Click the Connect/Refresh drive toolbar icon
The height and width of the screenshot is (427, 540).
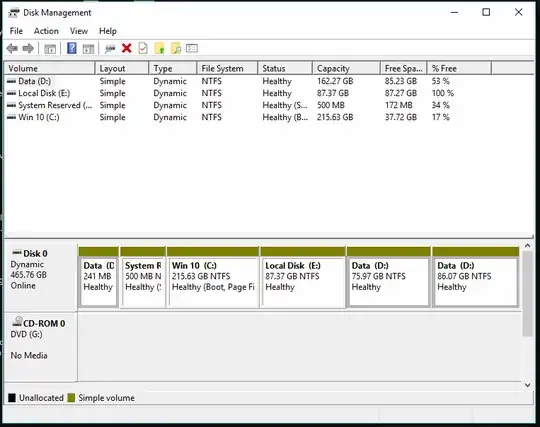[x=110, y=49]
